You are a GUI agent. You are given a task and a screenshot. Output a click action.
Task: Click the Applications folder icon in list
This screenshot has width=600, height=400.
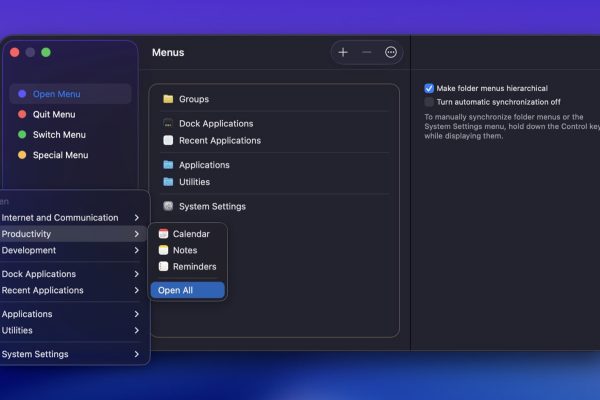tap(168, 165)
